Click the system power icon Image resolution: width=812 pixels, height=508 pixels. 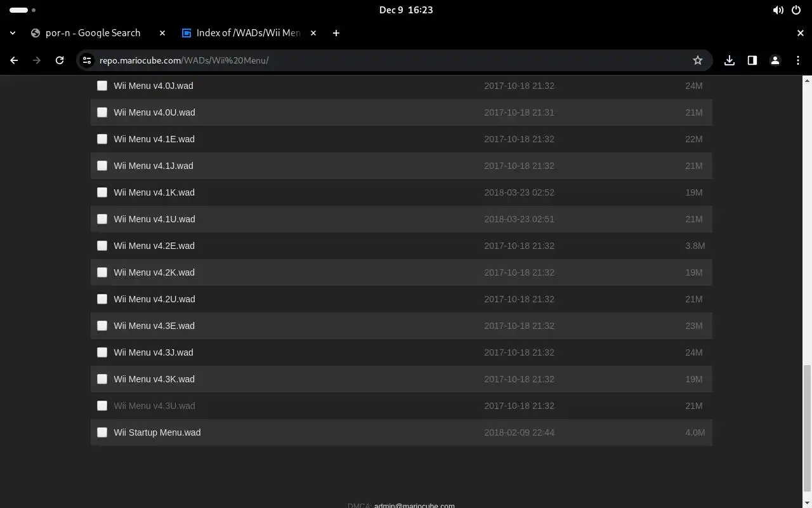[796, 10]
